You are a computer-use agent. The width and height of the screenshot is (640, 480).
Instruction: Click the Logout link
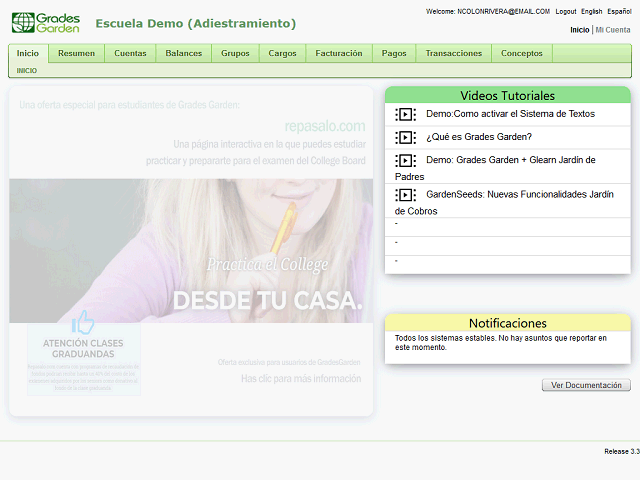[x=565, y=11]
